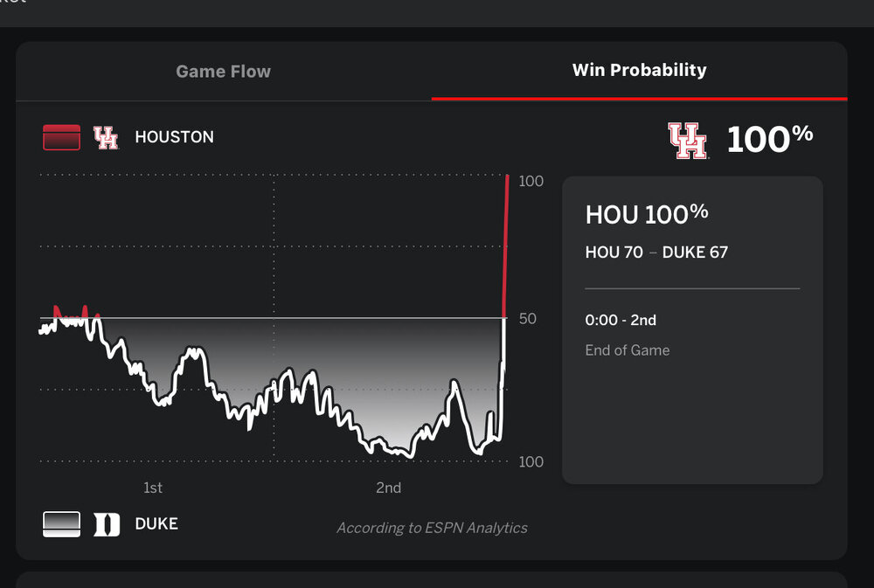Image resolution: width=874 pixels, height=588 pixels.
Task: Click the According to ESPN Analytics note
Action: pyautogui.click(x=432, y=528)
